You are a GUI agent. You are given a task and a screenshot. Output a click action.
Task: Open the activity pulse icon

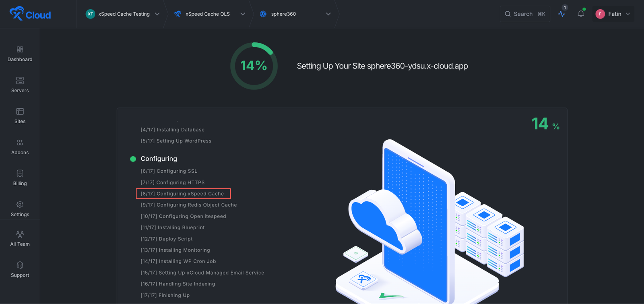tap(562, 14)
